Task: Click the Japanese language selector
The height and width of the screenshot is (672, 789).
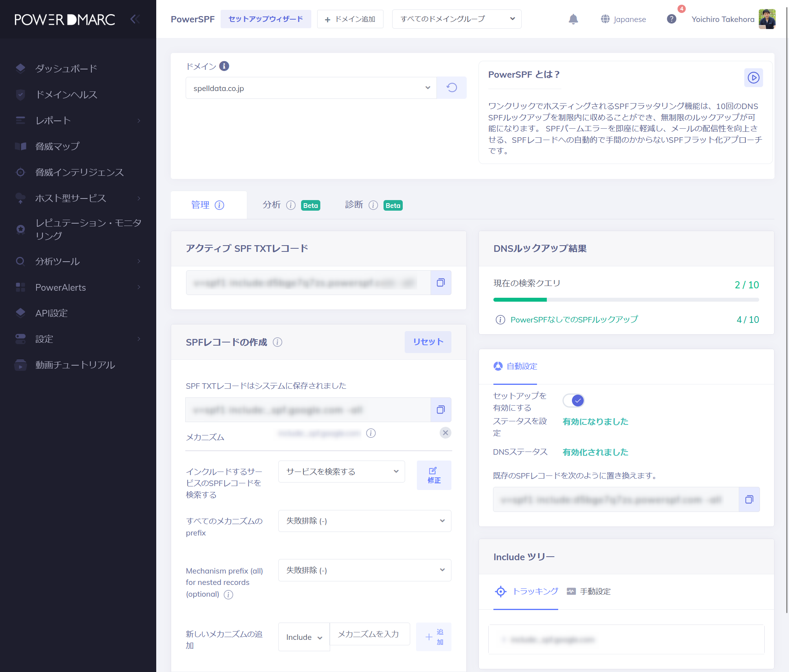Action: click(x=623, y=19)
